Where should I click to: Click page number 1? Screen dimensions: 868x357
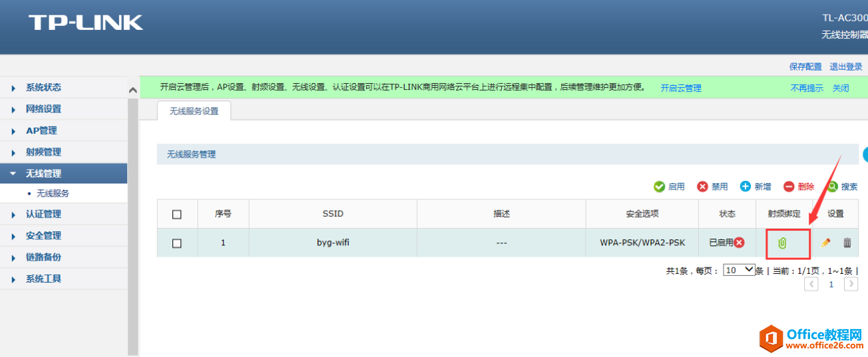[831, 285]
